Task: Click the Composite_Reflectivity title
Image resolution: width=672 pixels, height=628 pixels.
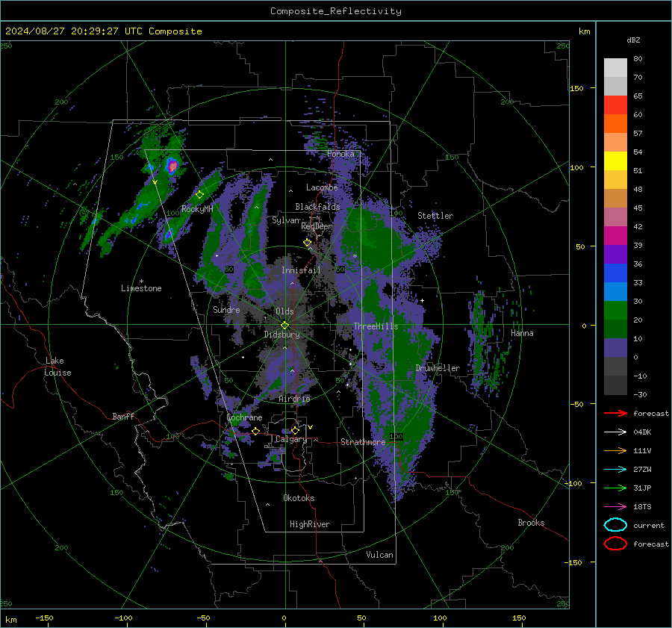Action: pyautogui.click(x=336, y=11)
